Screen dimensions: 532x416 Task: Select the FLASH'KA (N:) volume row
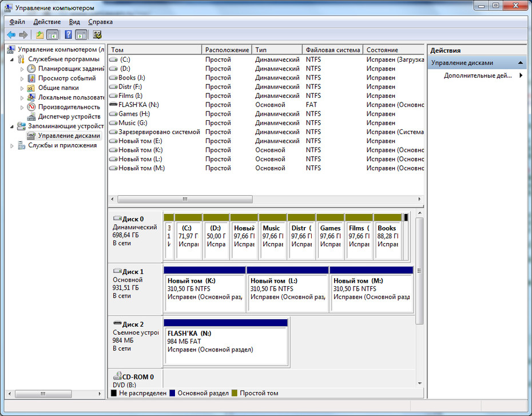[265, 105]
